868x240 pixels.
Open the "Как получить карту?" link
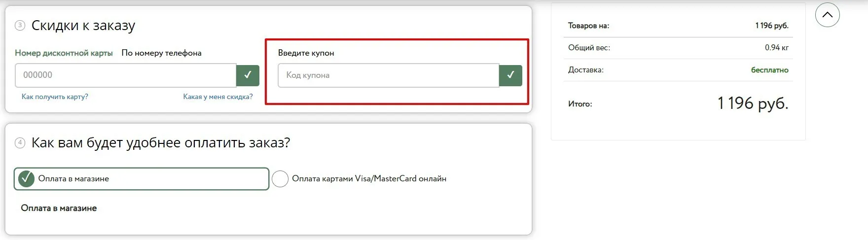click(x=55, y=97)
